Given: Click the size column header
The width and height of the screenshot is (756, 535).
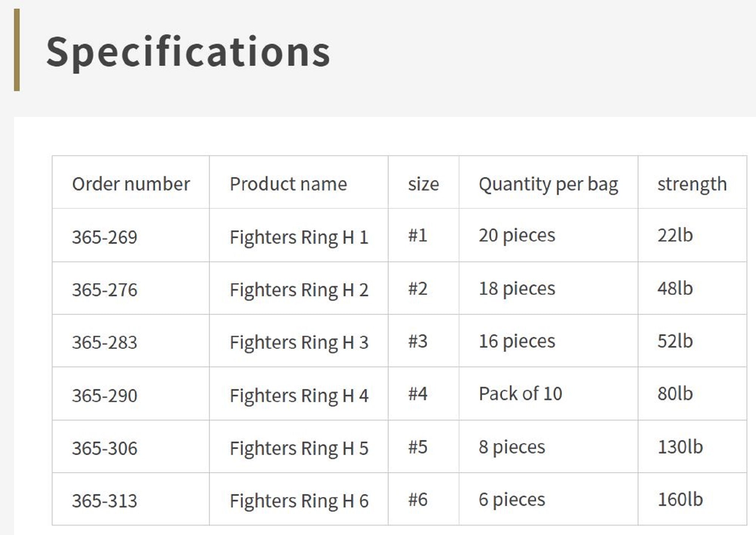Looking at the screenshot, I should pos(423,184).
